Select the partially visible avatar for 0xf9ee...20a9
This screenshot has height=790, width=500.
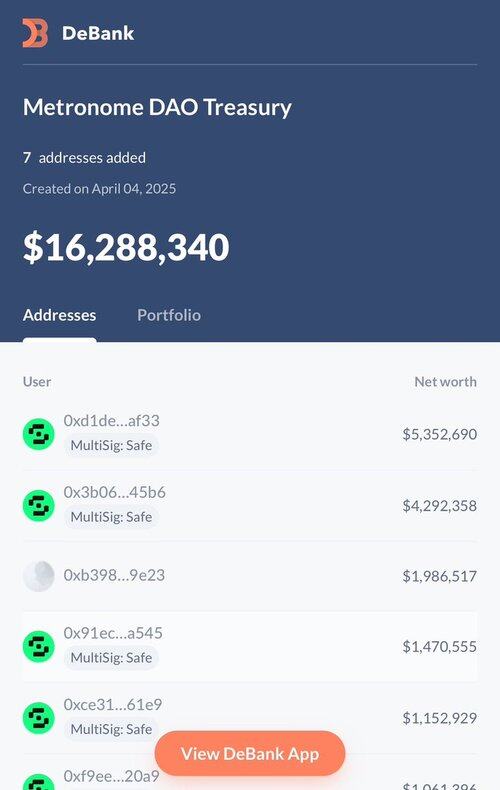point(38,782)
